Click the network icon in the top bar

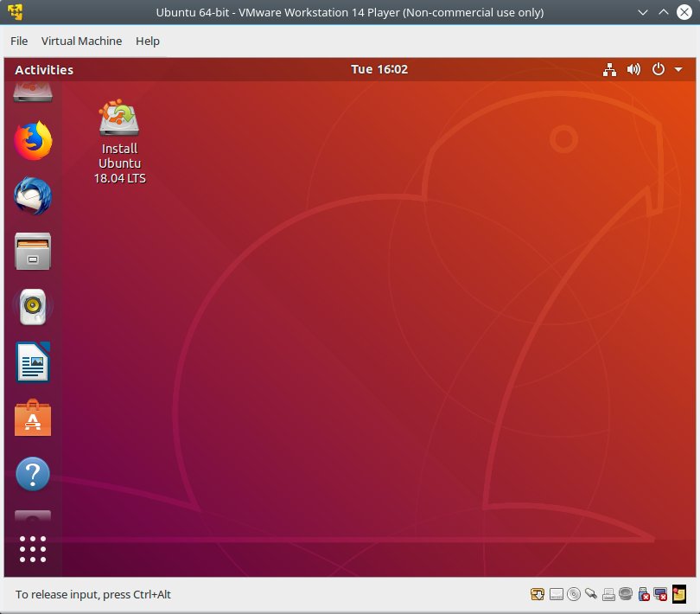click(610, 69)
